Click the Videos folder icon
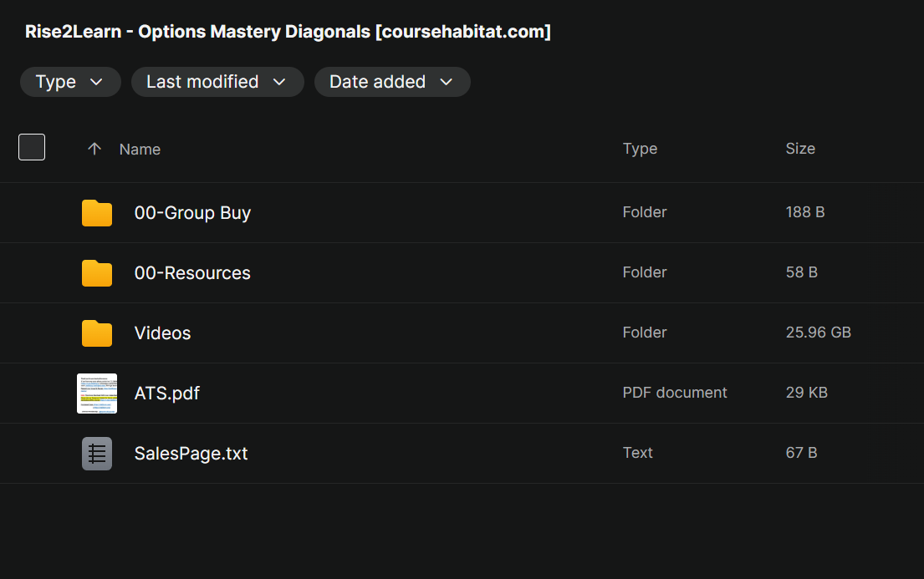Viewport: 924px width, 579px height. point(97,333)
